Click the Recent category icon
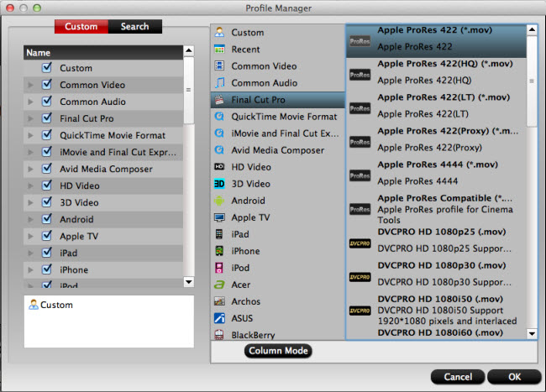This screenshot has width=546, height=392. 219,49
